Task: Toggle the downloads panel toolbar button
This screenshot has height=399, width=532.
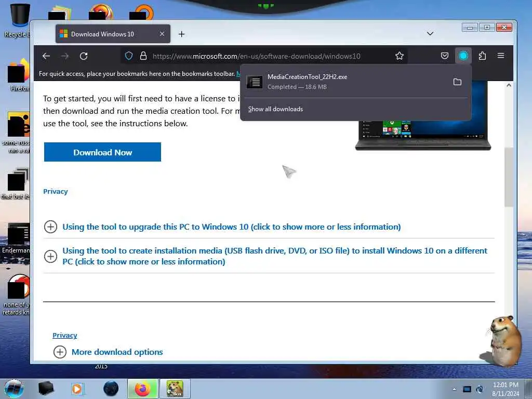Action: click(x=463, y=56)
